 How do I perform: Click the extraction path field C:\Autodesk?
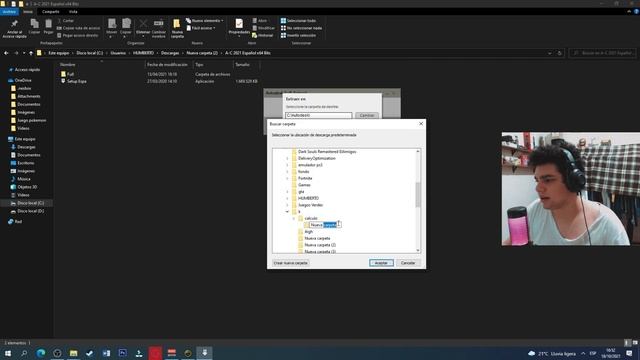[x=318, y=116]
